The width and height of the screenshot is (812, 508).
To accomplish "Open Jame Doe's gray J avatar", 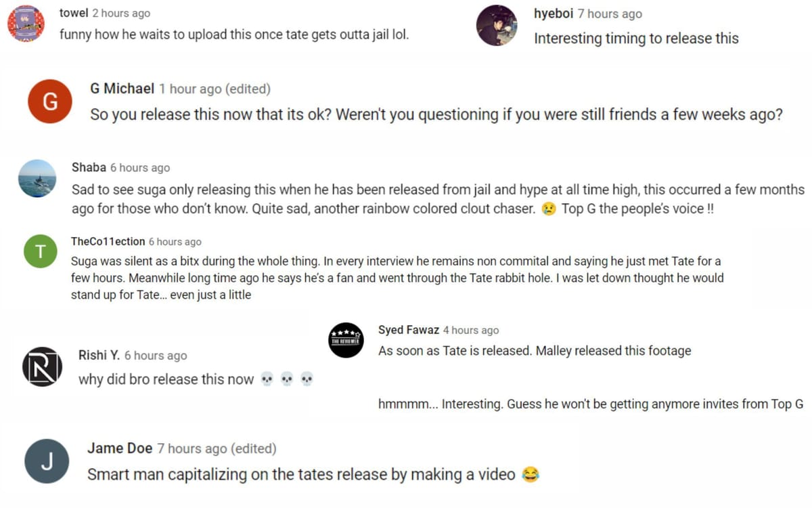I will click(47, 461).
